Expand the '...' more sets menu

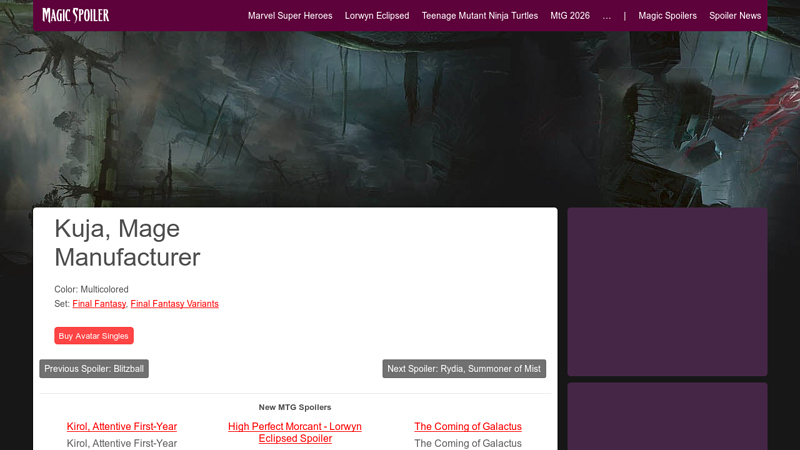click(606, 16)
